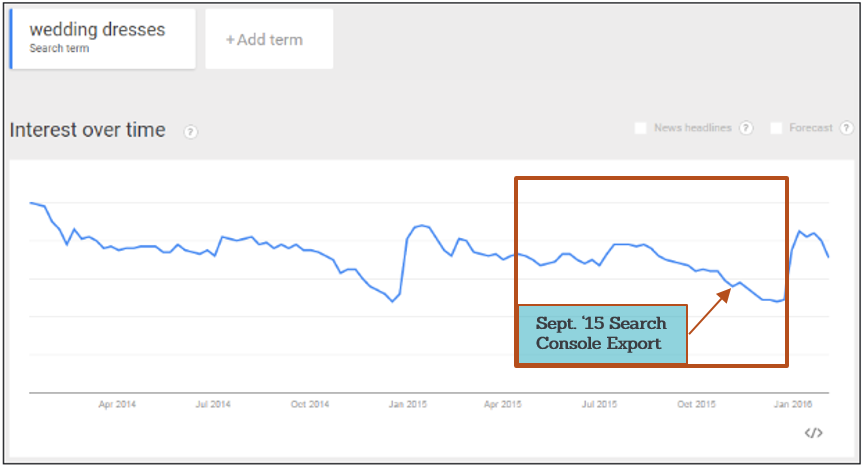Click the Sept. '15 Search Console Export annotation
This screenshot has height=467, width=864.
coord(601,334)
